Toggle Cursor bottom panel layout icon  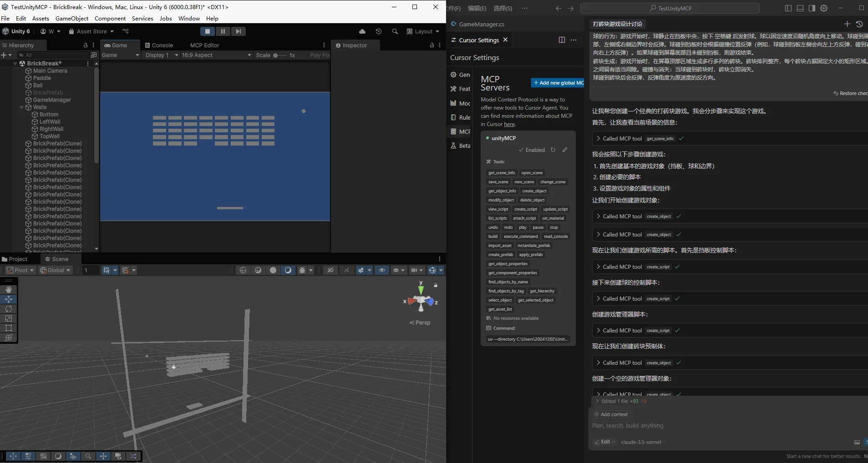800,8
